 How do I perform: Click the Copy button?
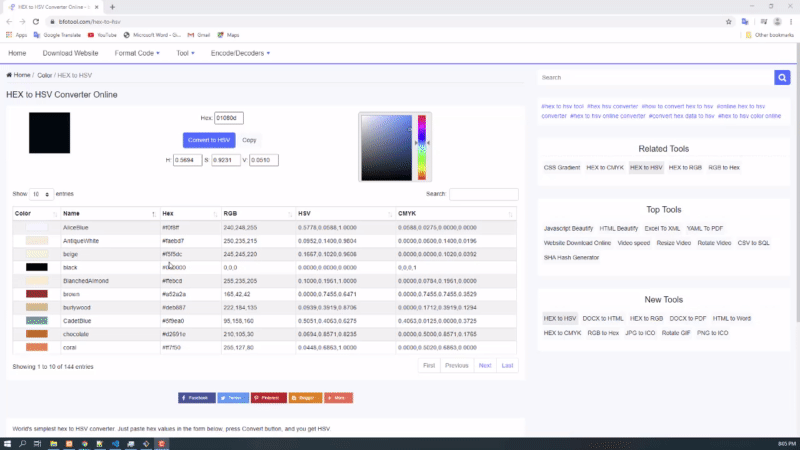[249, 141]
